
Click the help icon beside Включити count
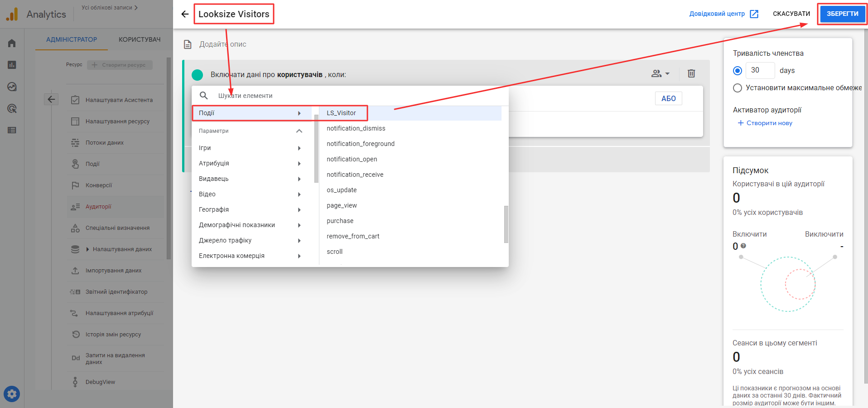[x=743, y=246]
